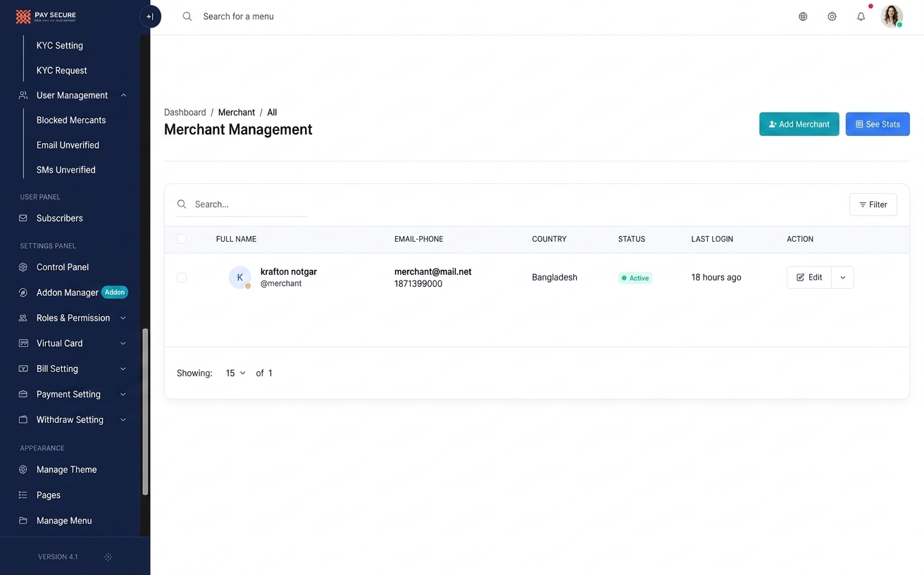Tick the checkbox for krafton notgar
The height and width of the screenshot is (575, 924).
point(182,278)
